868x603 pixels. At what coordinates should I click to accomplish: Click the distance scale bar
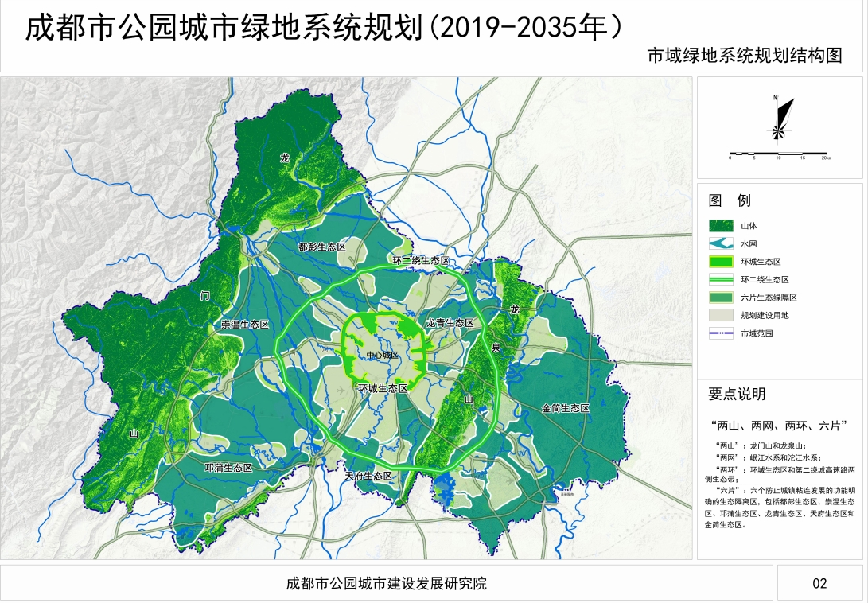[778, 153]
